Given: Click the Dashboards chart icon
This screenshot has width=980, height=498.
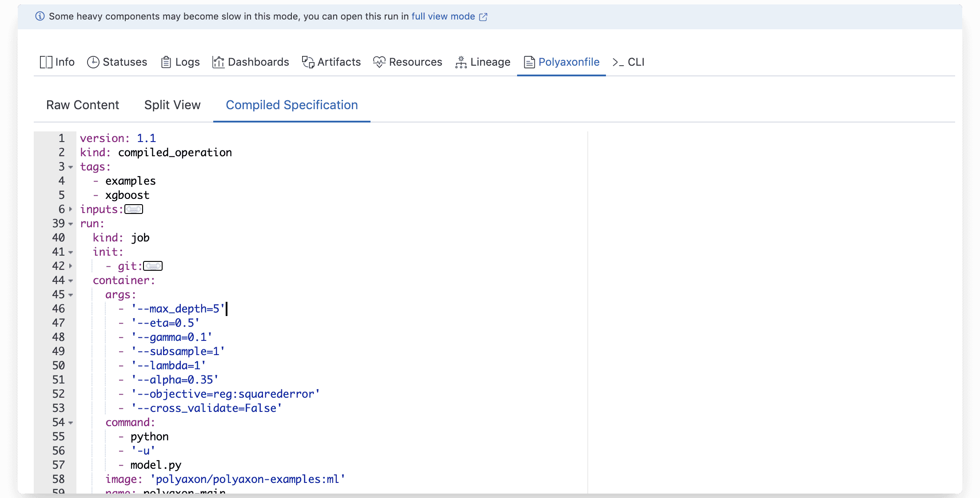Looking at the screenshot, I should (x=218, y=63).
